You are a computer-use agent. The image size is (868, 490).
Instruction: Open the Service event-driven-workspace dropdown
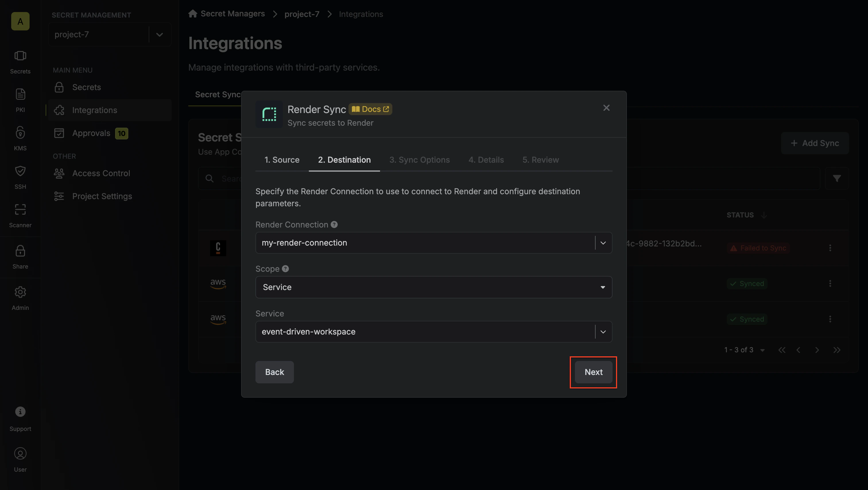(603, 332)
